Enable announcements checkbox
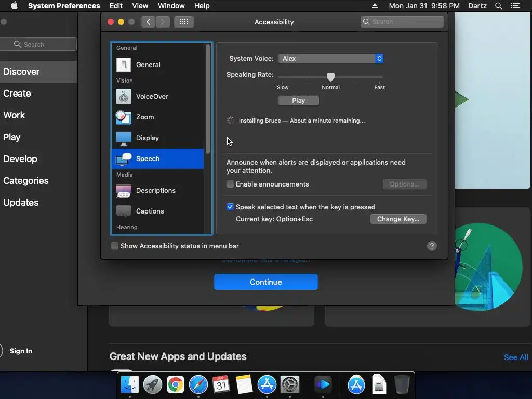The image size is (532, 399). pyautogui.click(x=230, y=184)
